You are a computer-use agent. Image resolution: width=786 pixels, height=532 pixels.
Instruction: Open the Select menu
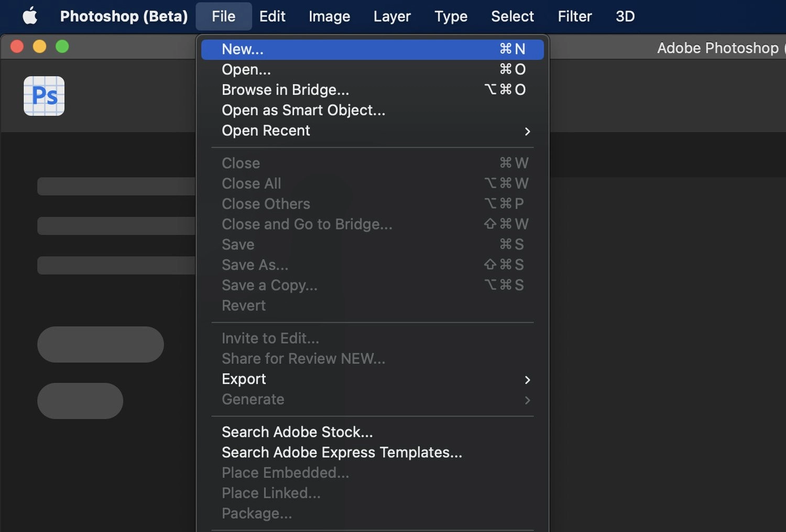tap(512, 16)
